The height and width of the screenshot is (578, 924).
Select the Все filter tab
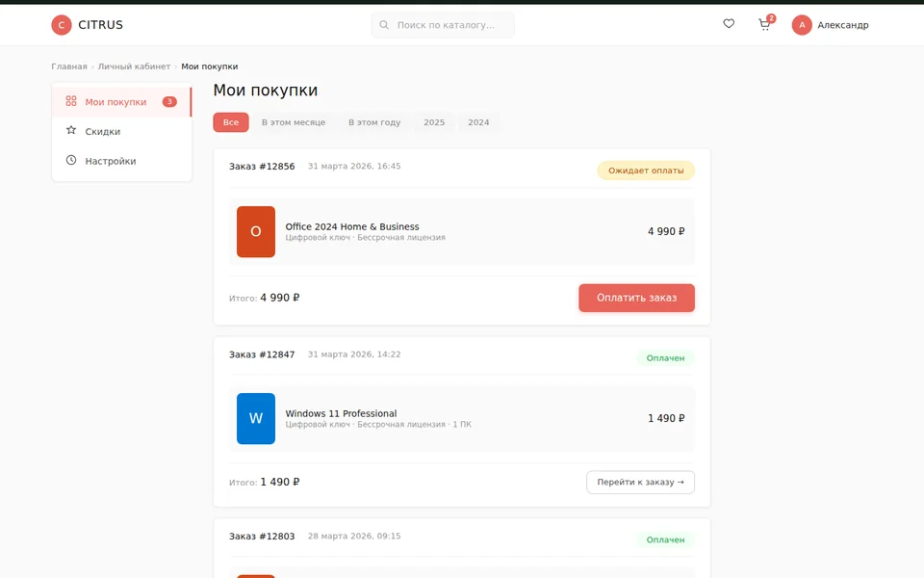pos(231,122)
